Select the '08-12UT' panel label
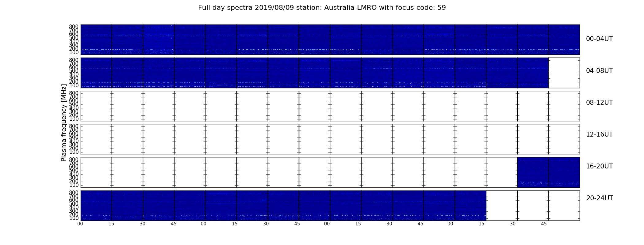The image size is (644, 245). [599, 103]
